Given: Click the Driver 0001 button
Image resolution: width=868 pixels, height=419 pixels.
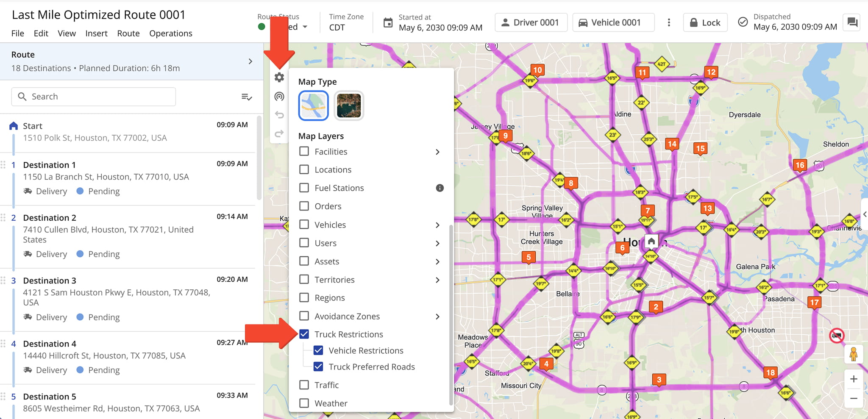Looking at the screenshot, I should [531, 22].
